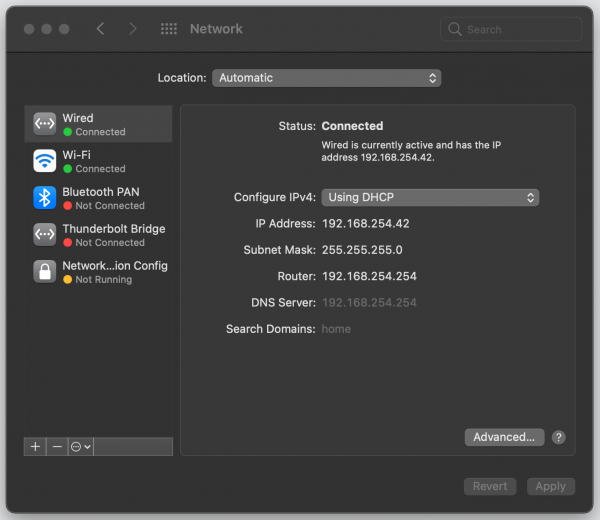Open the Location dropdown set to Automatic
Screen dimensions: 600x520
tap(326, 78)
